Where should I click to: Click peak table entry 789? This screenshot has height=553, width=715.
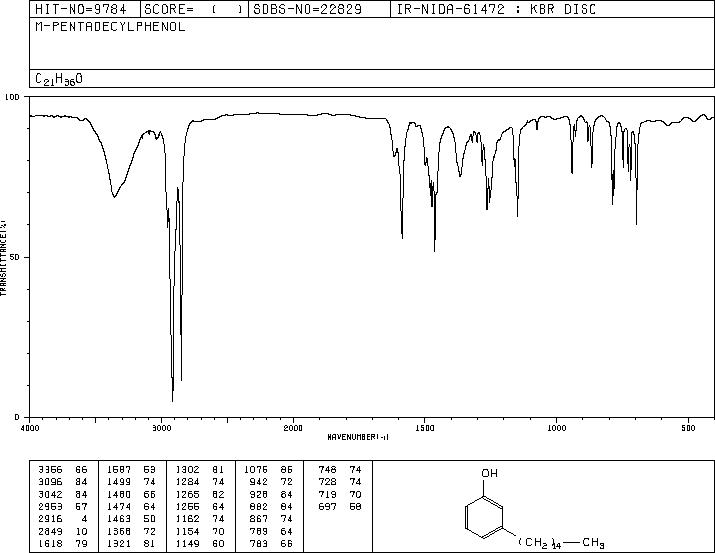pyautogui.click(x=259, y=531)
